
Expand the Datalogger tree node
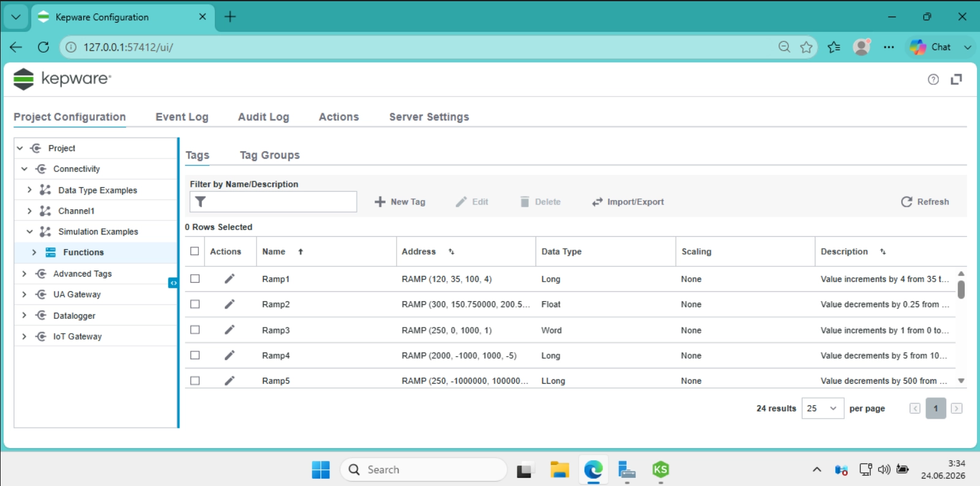click(24, 315)
